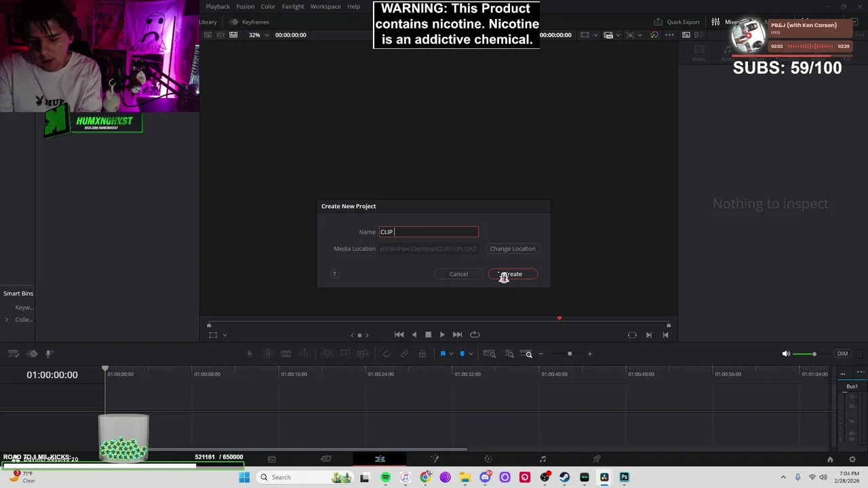Viewport: 868px width, 488px height.
Task: Click the Create button in the dialog
Action: tap(513, 274)
